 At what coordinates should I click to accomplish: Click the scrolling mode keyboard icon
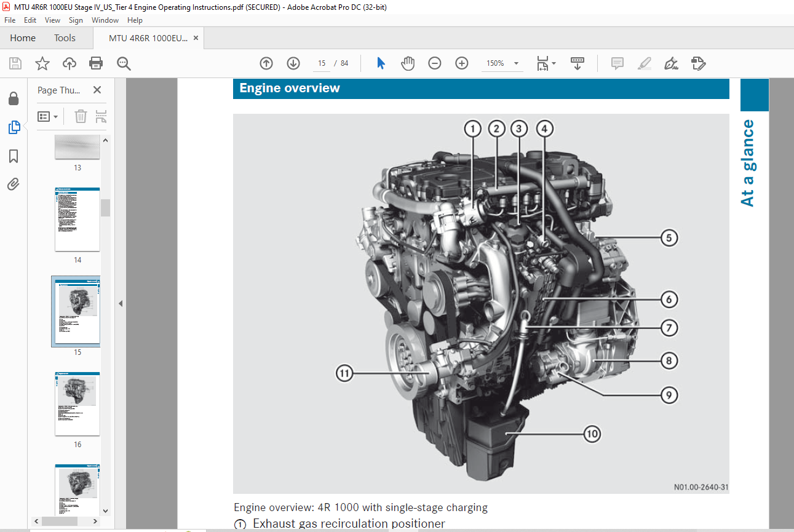578,63
